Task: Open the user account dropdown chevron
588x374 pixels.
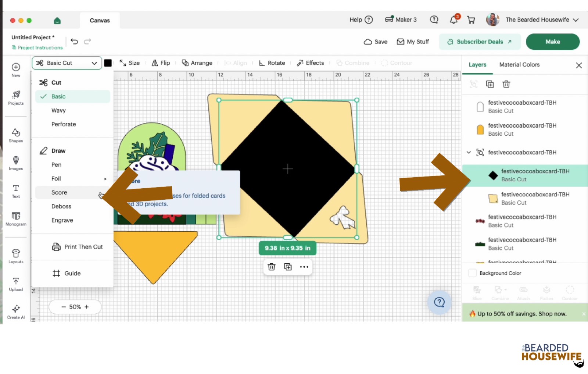Action: [x=576, y=20]
